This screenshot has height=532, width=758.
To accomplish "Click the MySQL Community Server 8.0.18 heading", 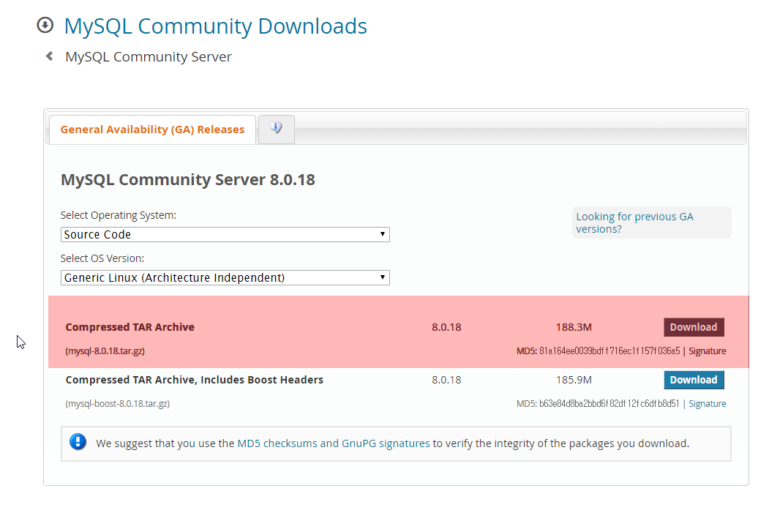I will click(x=188, y=180).
